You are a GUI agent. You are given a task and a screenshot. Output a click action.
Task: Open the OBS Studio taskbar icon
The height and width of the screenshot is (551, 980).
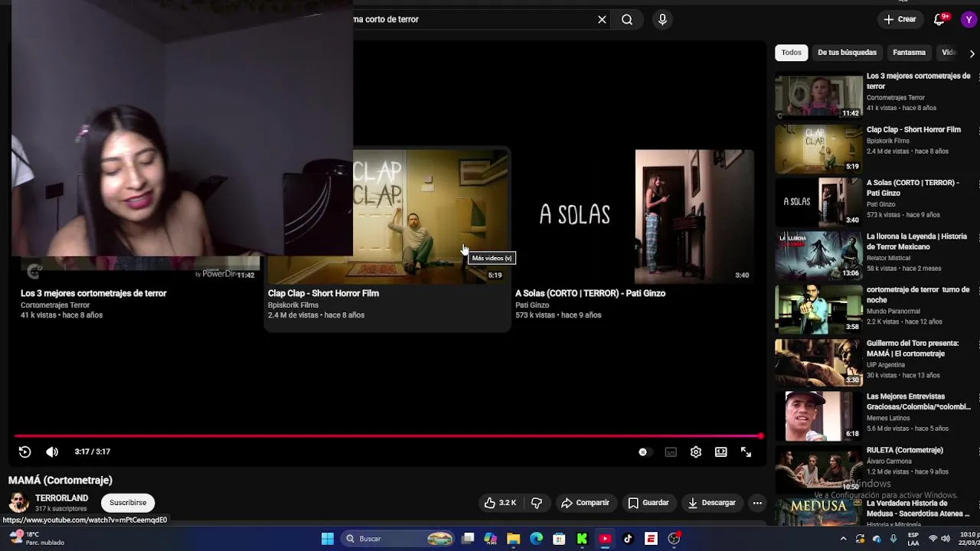pos(675,539)
